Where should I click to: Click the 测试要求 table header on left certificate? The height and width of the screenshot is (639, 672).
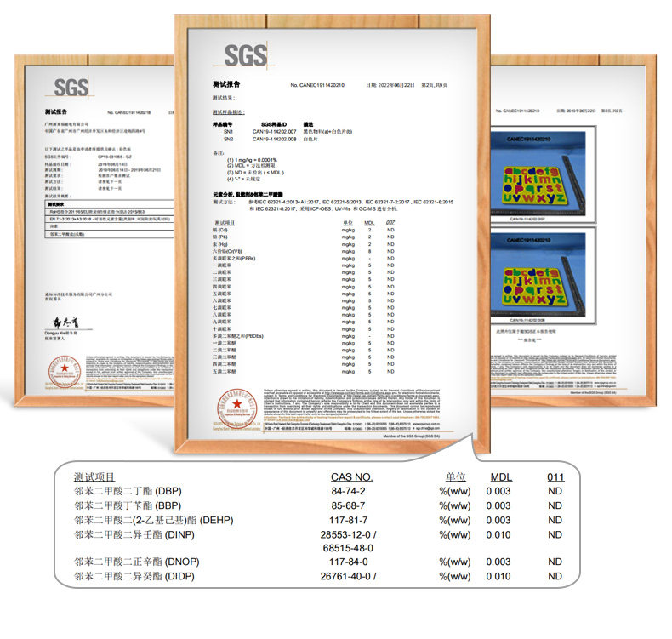pos(56,204)
